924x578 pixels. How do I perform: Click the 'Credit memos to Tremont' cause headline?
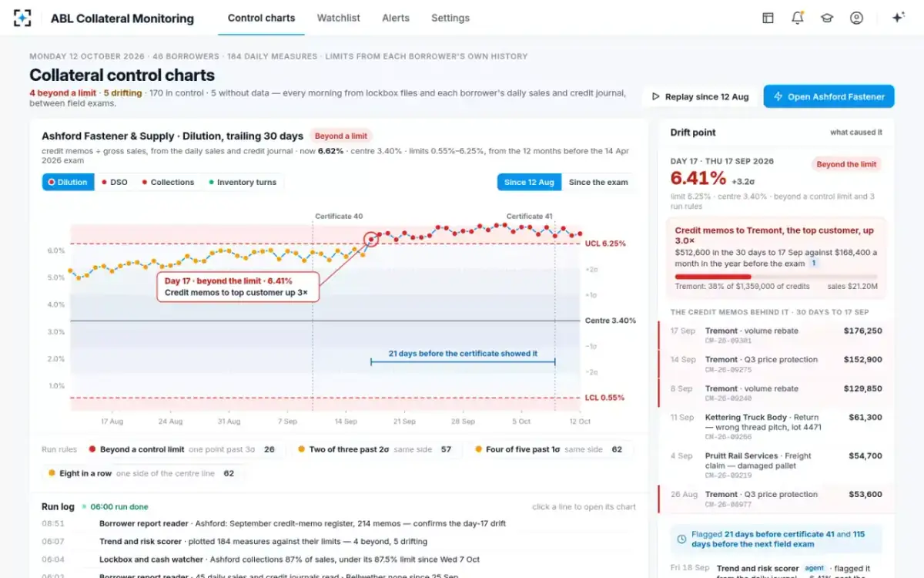(x=774, y=235)
